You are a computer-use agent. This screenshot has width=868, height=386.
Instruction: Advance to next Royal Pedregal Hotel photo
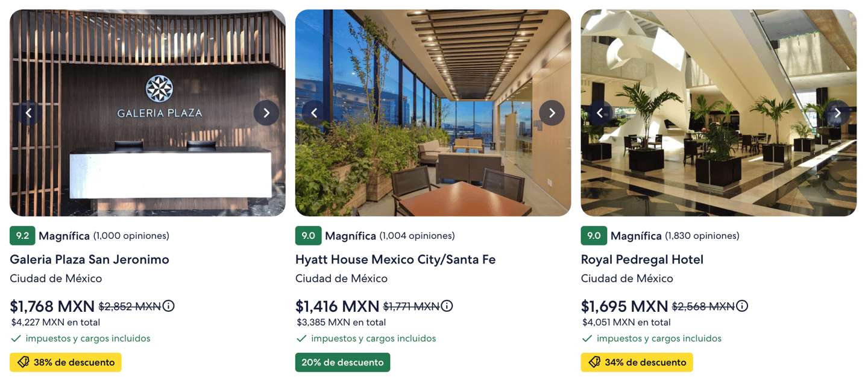click(837, 113)
